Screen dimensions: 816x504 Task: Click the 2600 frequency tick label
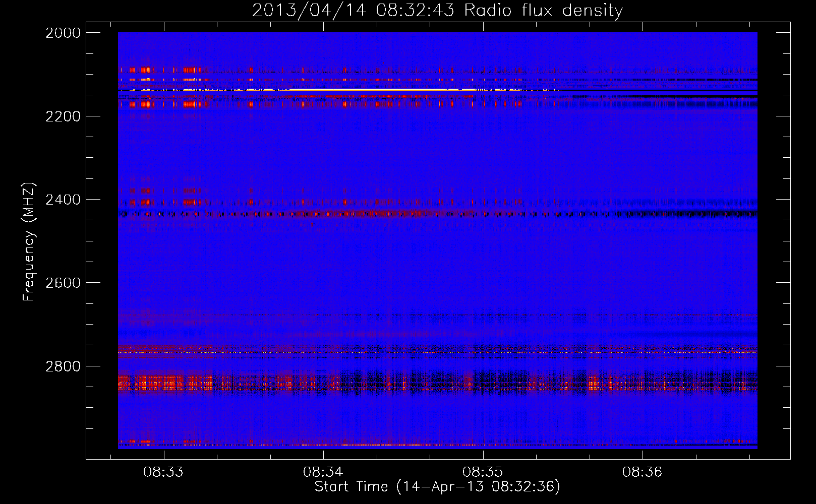(63, 283)
